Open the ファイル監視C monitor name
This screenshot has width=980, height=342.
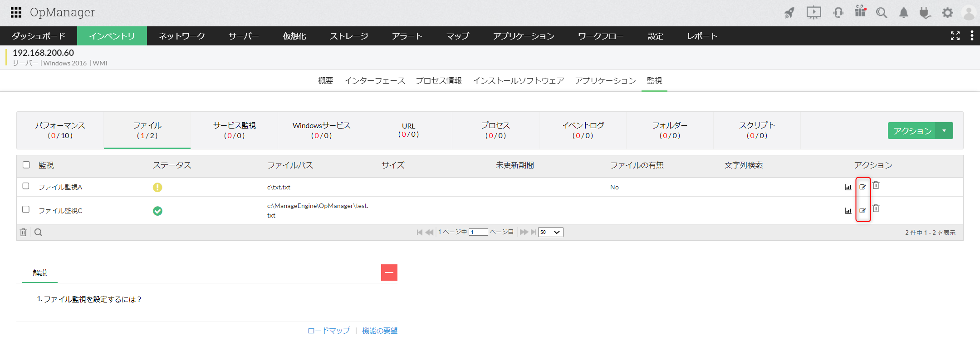click(60, 211)
